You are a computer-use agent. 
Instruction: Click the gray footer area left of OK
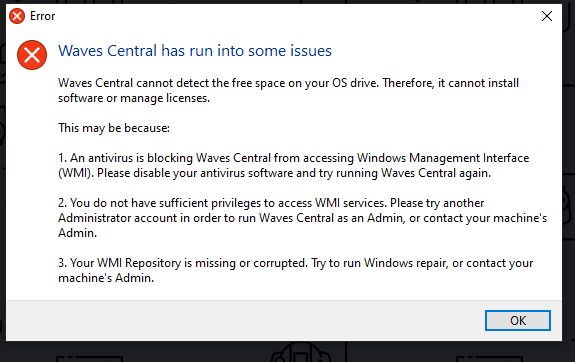pos(242,321)
